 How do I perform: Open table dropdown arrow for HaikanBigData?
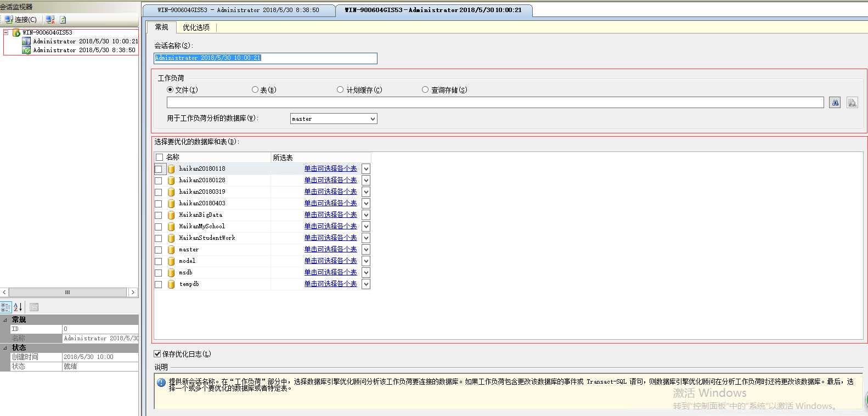[x=366, y=215]
